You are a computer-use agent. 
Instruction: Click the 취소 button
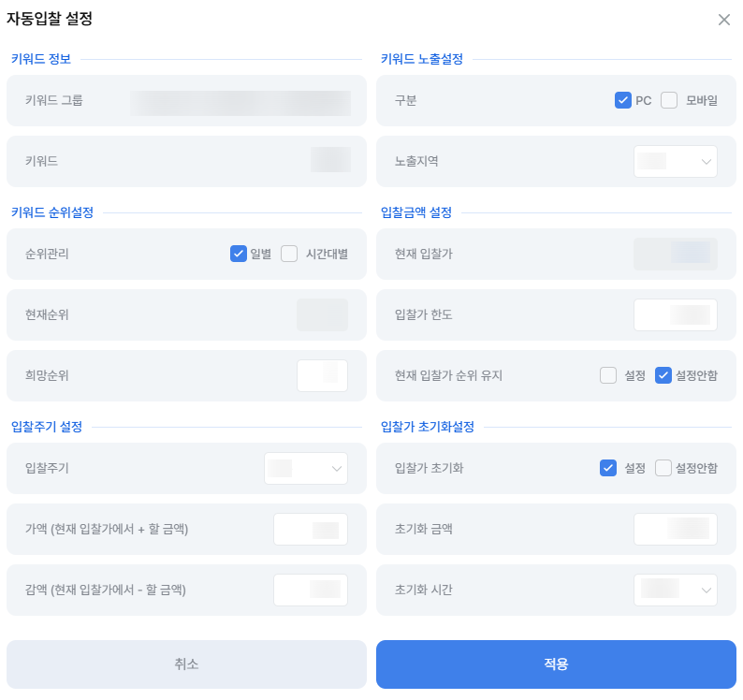[186, 664]
